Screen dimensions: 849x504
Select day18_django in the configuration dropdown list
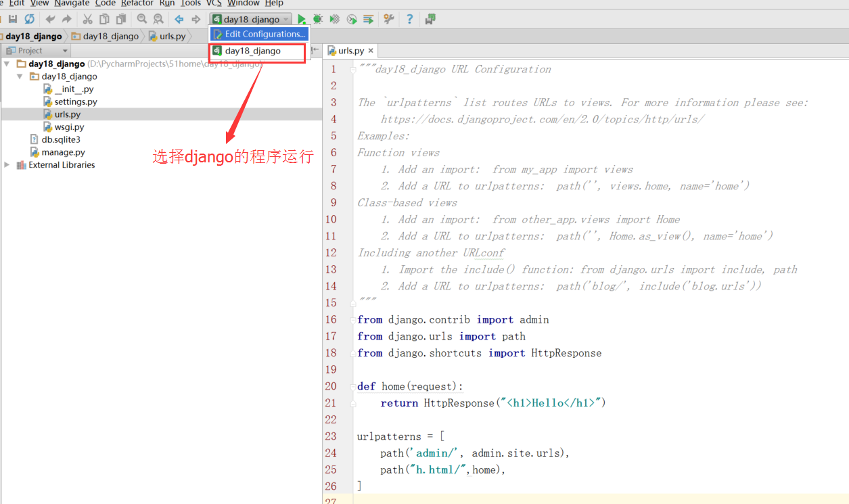tap(258, 51)
